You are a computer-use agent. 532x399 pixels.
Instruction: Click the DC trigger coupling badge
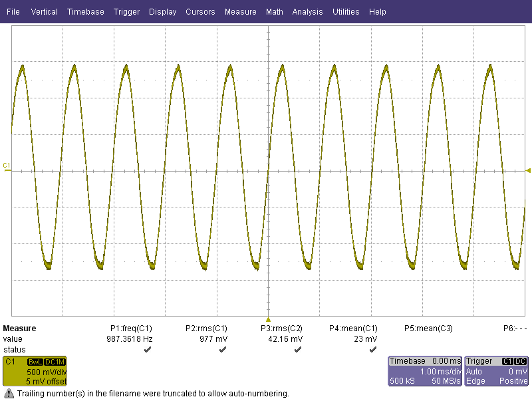[x=521, y=361]
